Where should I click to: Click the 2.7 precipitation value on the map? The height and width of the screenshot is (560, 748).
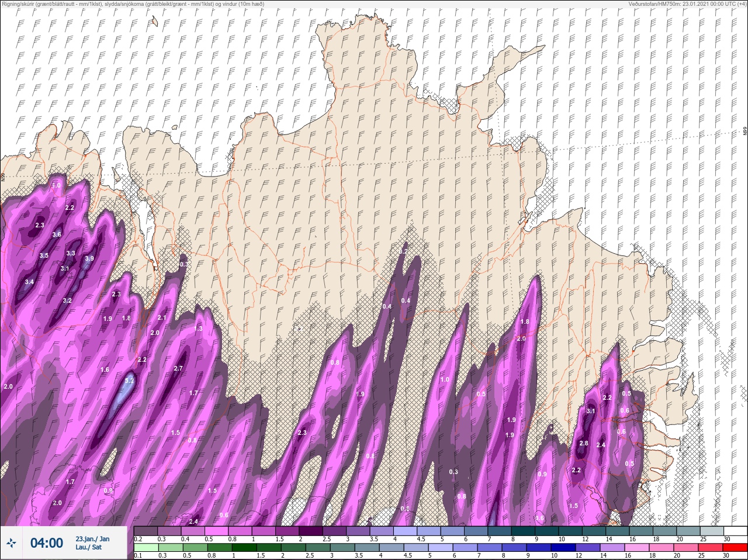pyautogui.click(x=178, y=368)
